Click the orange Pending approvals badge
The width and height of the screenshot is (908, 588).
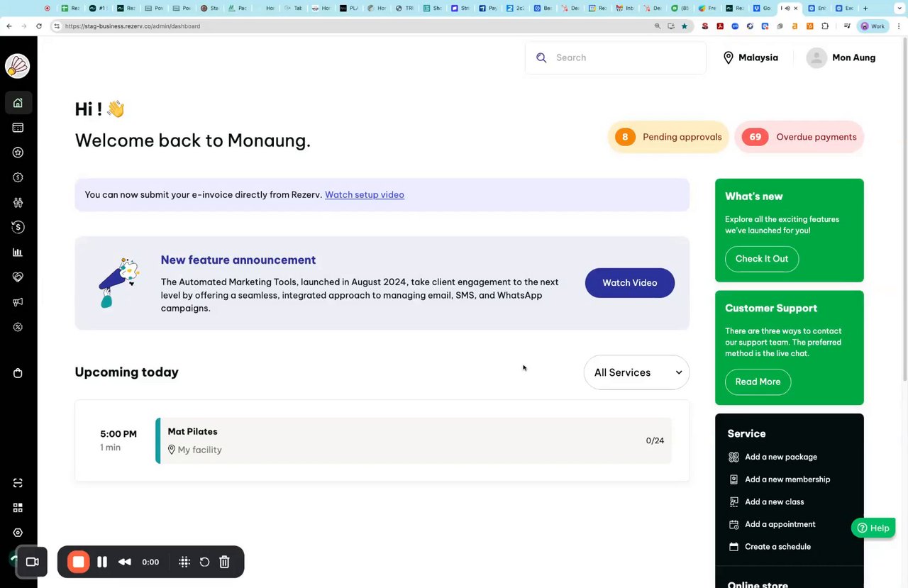668,137
